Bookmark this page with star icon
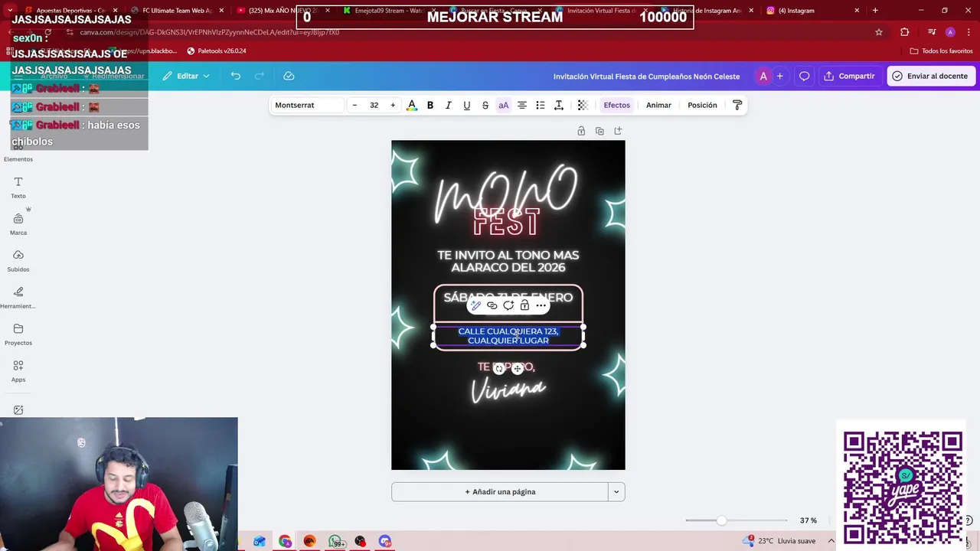Screen dimensions: 980x551 coord(879,32)
